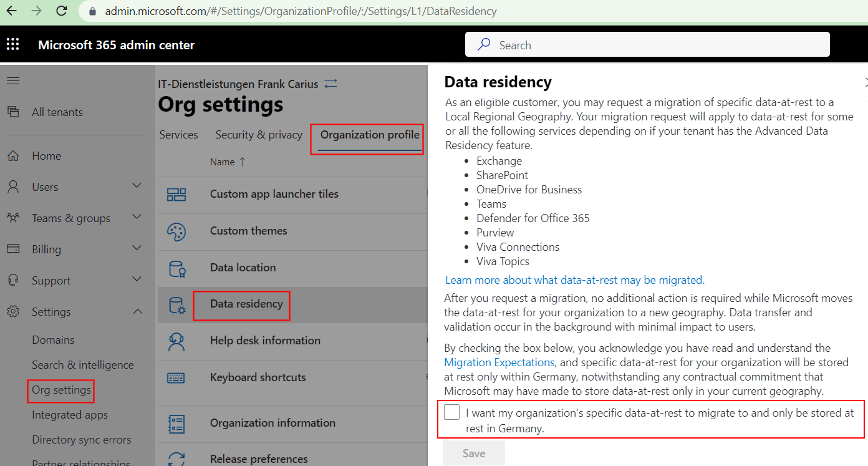Click the Release preferences sync icon
The width and height of the screenshot is (868, 466).
point(176,459)
